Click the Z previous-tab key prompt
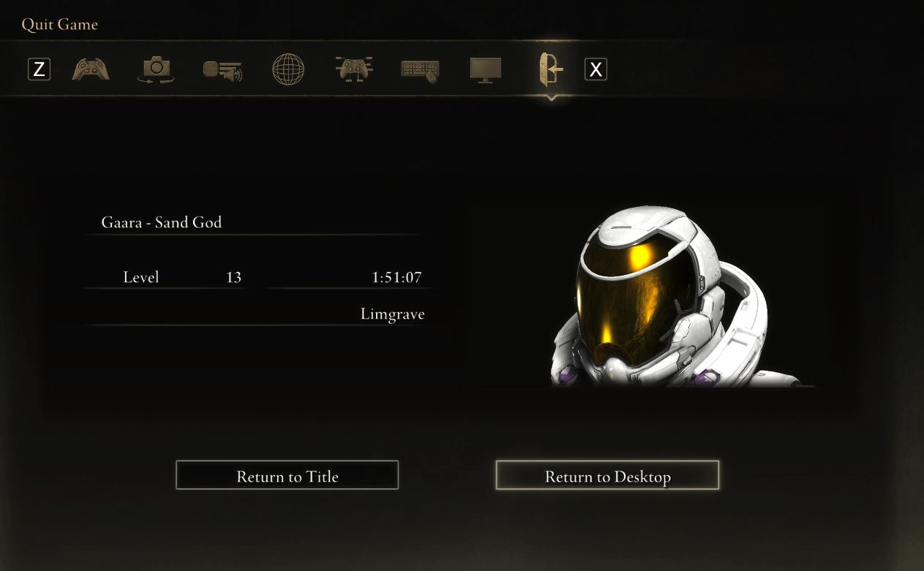Screen dimensions: 924x571 pyautogui.click(x=39, y=69)
